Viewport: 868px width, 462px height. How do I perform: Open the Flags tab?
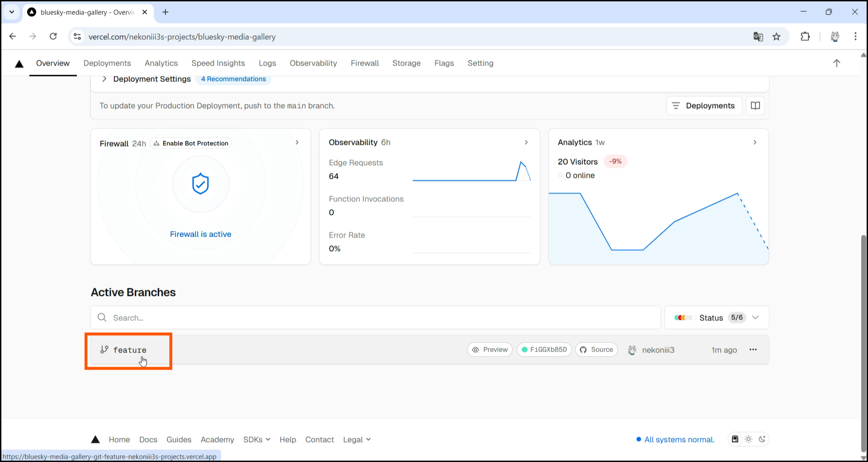pyautogui.click(x=444, y=63)
